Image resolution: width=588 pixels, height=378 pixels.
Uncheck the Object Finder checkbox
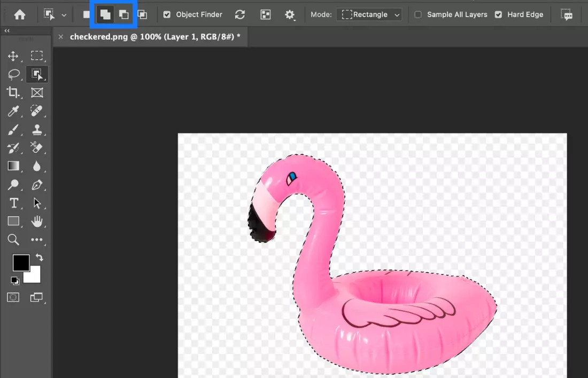pyautogui.click(x=167, y=14)
